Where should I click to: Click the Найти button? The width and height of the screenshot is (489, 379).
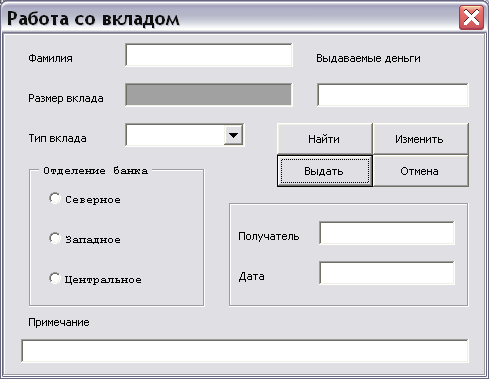point(324,139)
